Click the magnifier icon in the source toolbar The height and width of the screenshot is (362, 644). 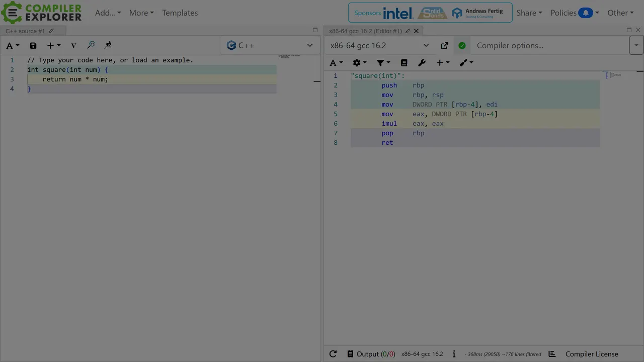coord(91,45)
